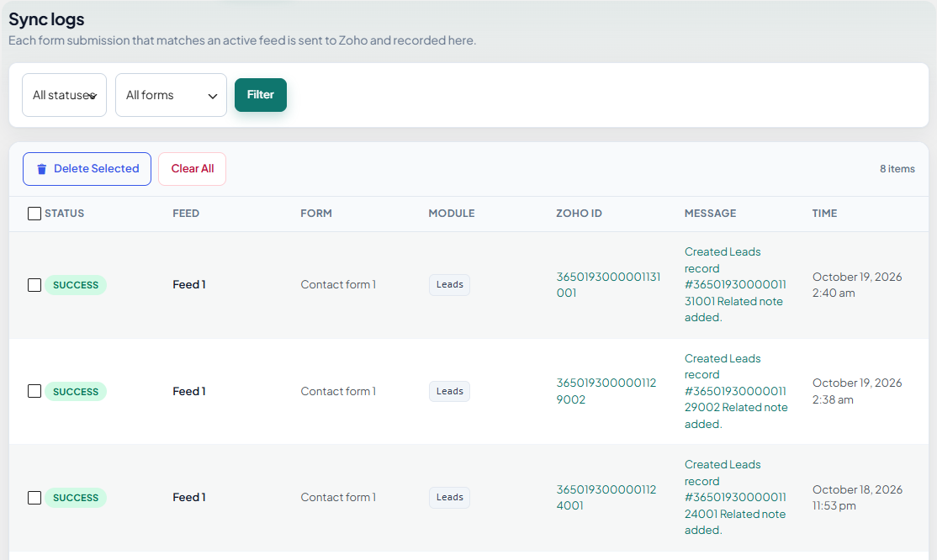The image size is (937, 560).
Task: Apply the Filter button
Action: (x=261, y=95)
